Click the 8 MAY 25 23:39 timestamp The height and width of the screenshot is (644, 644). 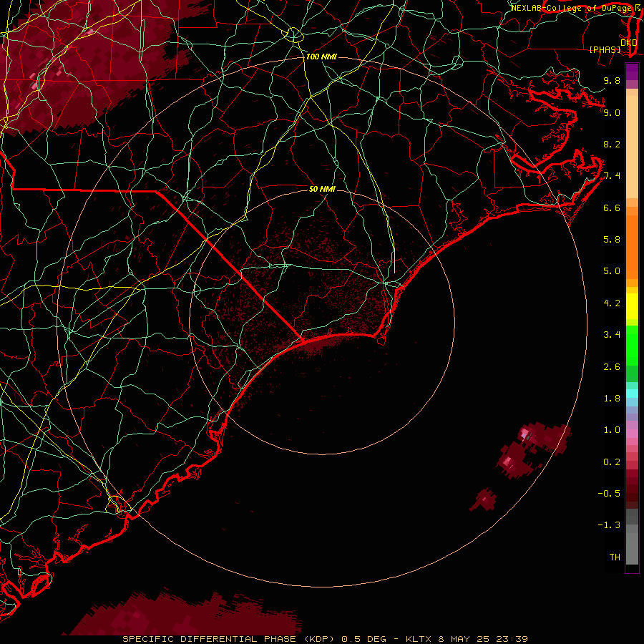pos(482,639)
